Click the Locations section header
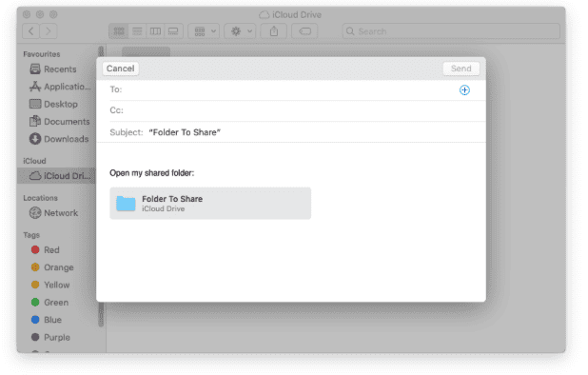The width and height of the screenshot is (588, 375). 41,198
